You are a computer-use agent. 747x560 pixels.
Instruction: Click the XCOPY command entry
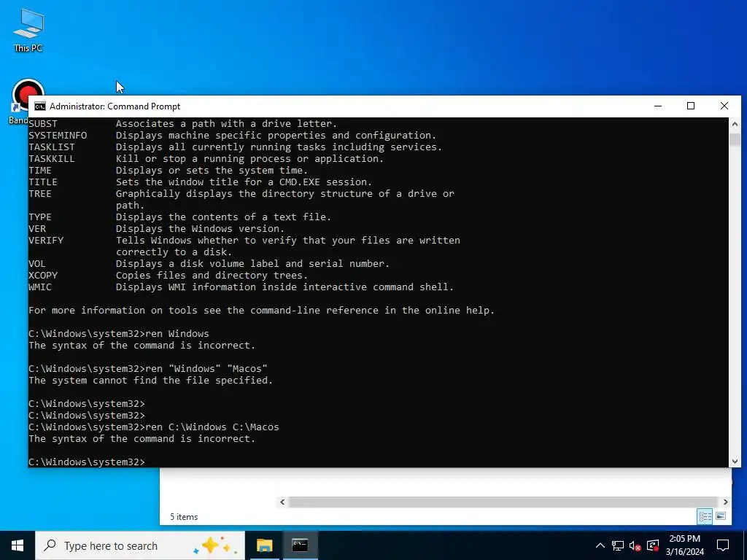click(x=168, y=275)
